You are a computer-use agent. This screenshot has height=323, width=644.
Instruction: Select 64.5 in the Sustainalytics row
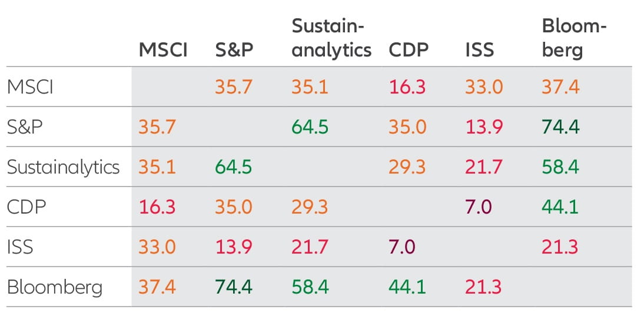point(234,167)
